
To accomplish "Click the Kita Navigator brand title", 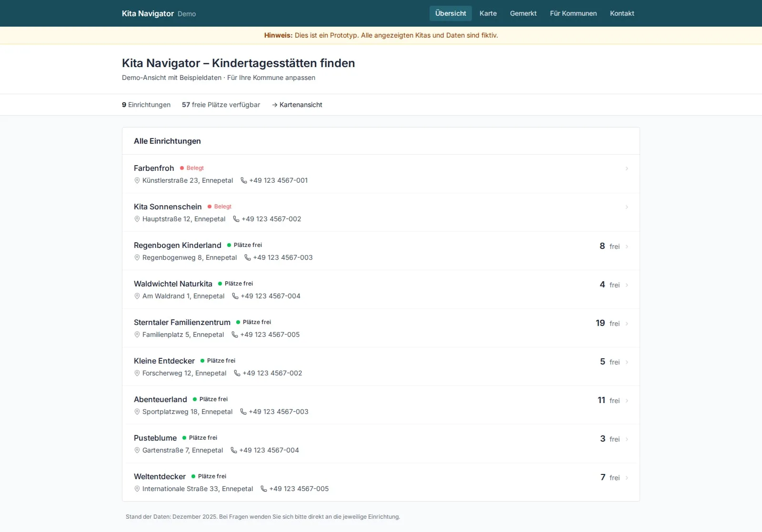I will click(148, 13).
